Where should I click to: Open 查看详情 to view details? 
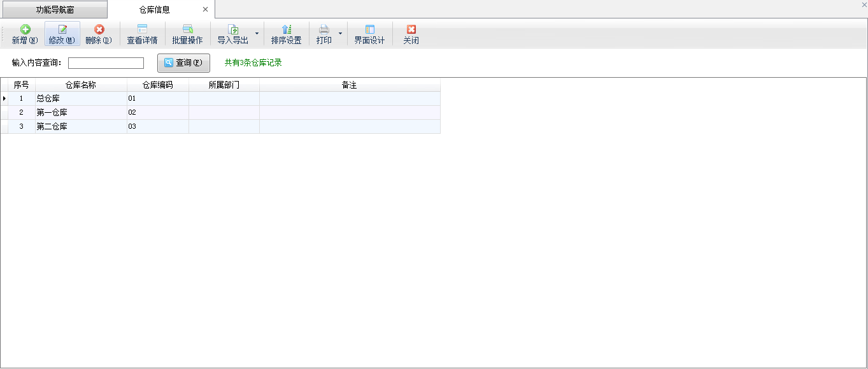[142, 29]
